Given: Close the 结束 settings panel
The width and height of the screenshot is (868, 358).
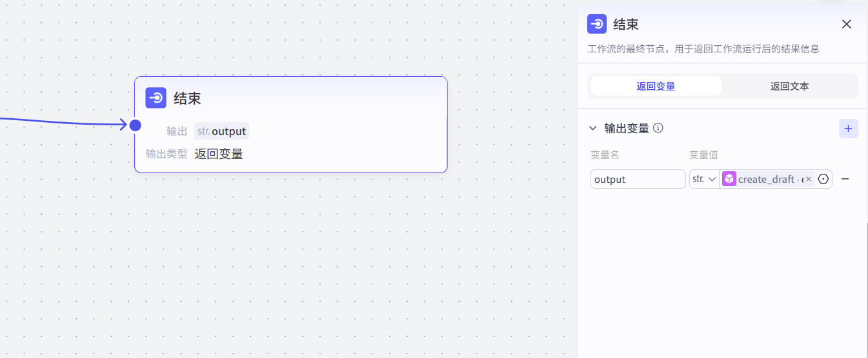Looking at the screenshot, I should [847, 25].
